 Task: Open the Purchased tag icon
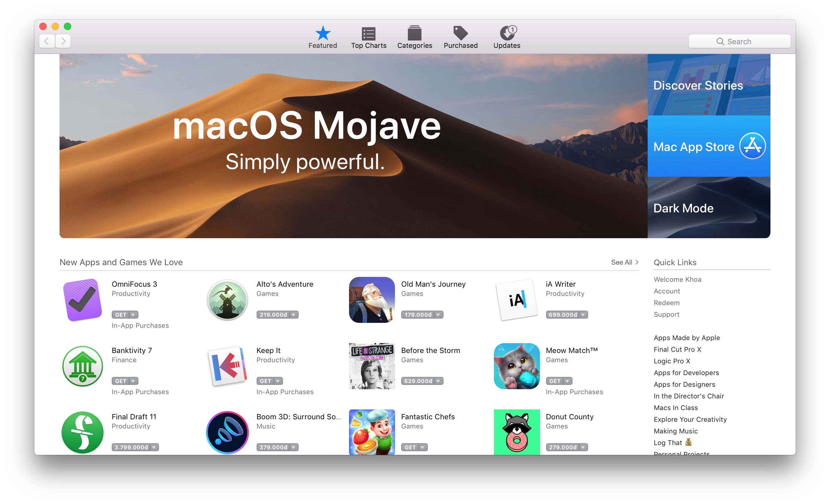click(460, 33)
